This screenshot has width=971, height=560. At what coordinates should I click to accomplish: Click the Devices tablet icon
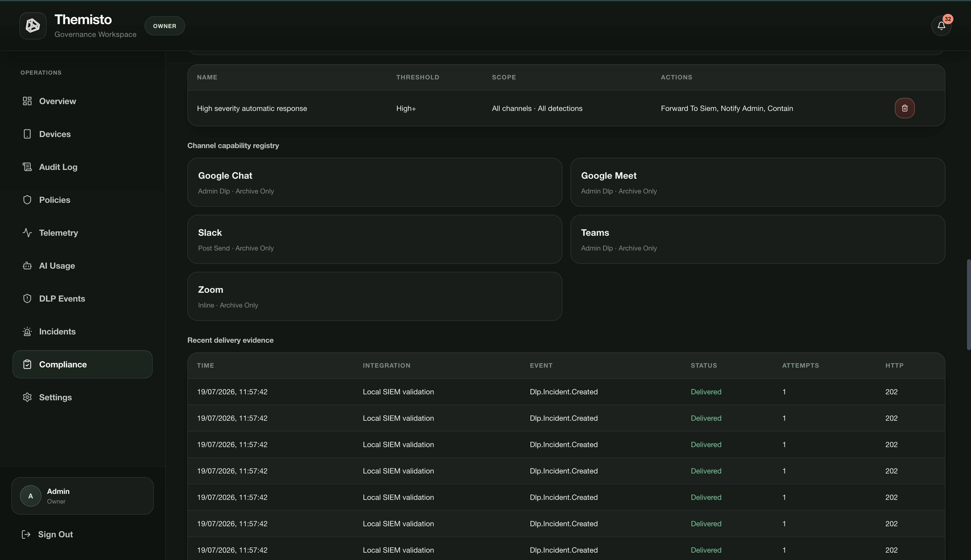point(27,134)
